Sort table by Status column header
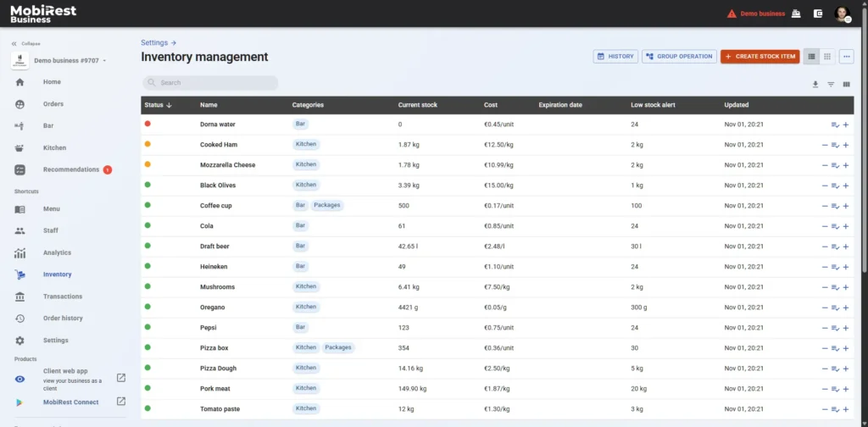Viewport: 868px width, 427px height. [158, 105]
